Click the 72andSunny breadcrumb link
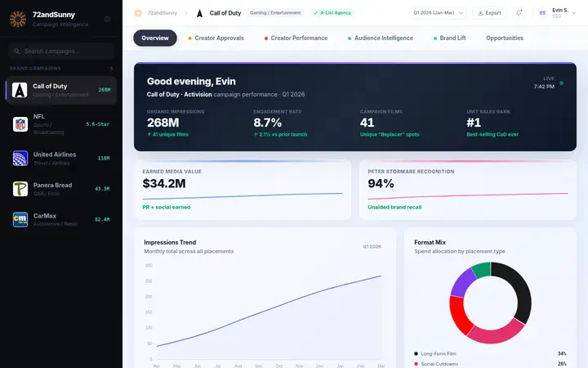This screenshot has width=588, height=368. point(162,13)
